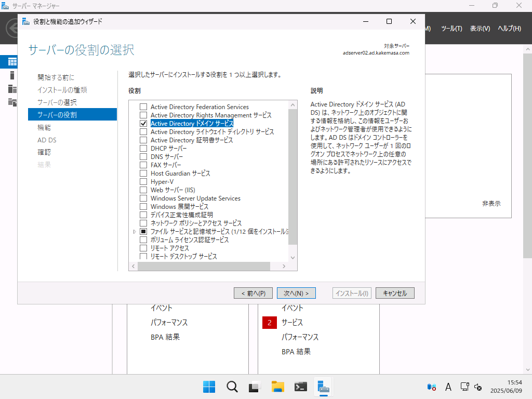Screen dimensions: 532x399
Task: Go to インストールの種類 wizard step
Action: pyautogui.click(x=62, y=90)
